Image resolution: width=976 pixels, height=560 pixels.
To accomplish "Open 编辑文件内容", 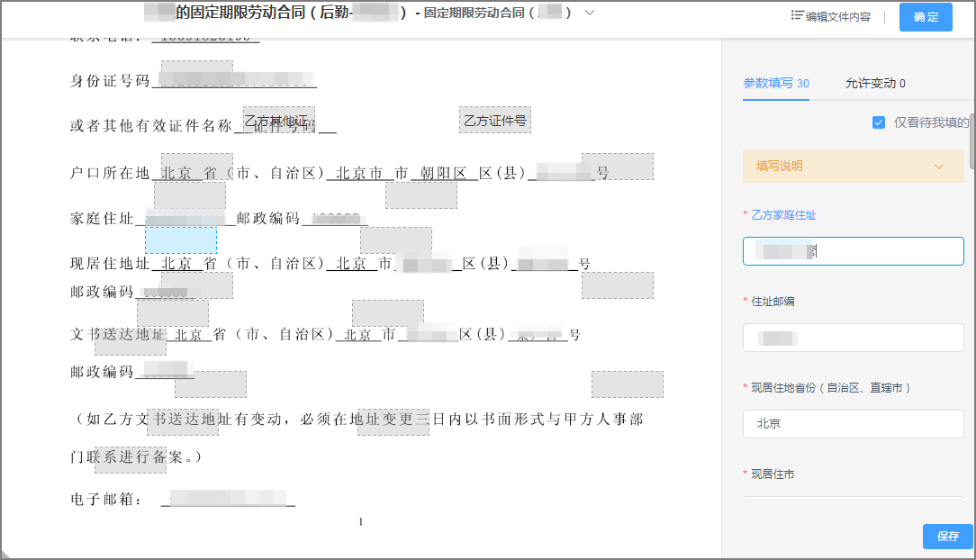I will pos(837,16).
